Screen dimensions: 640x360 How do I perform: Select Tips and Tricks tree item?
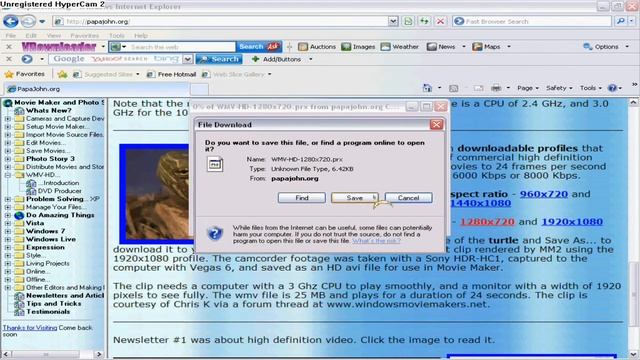53,304
